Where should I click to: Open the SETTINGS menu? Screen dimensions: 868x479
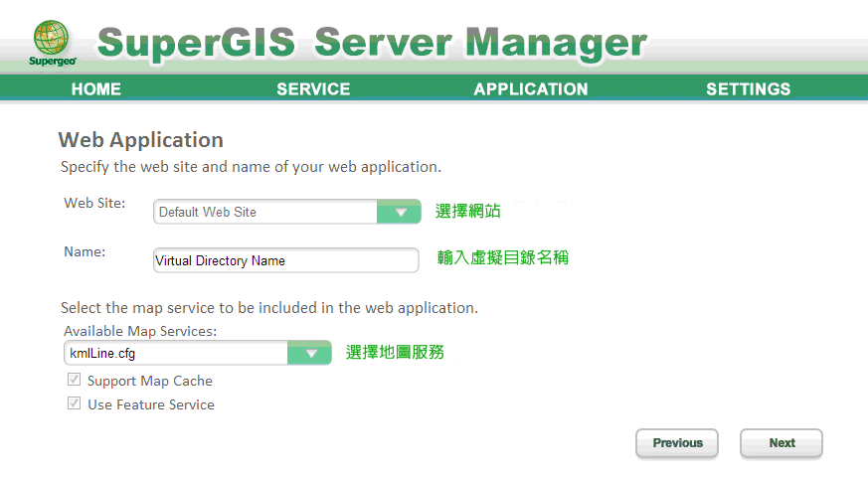(x=748, y=89)
